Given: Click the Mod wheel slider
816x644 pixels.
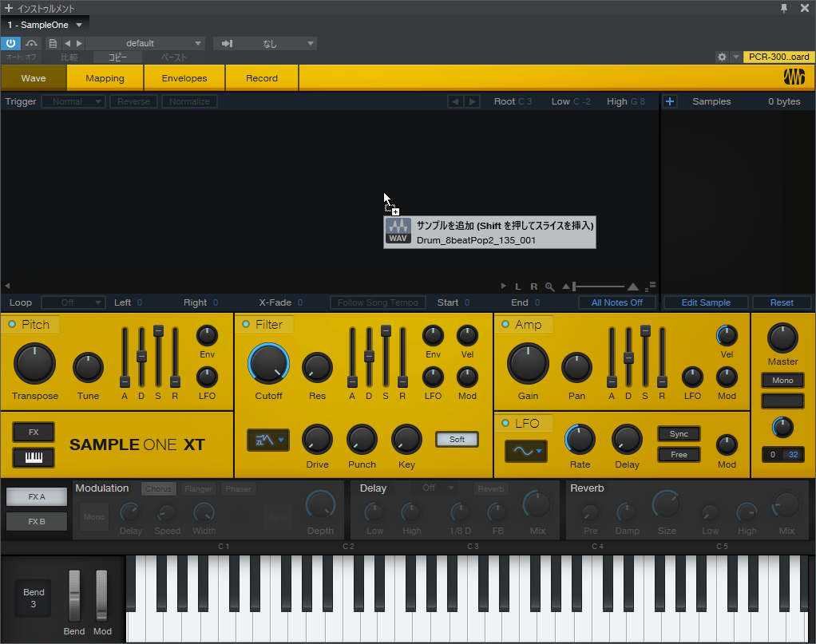Looking at the screenshot, I should click(x=101, y=595).
